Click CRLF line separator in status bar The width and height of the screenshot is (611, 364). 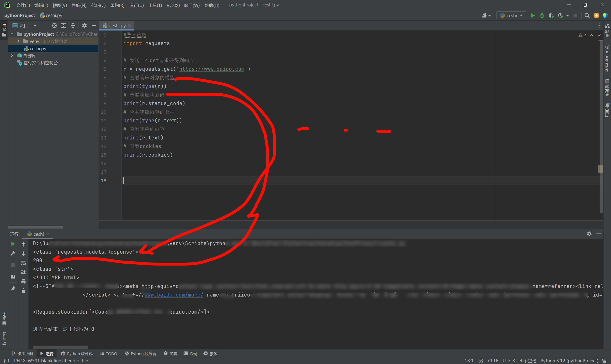tap(493, 361)
